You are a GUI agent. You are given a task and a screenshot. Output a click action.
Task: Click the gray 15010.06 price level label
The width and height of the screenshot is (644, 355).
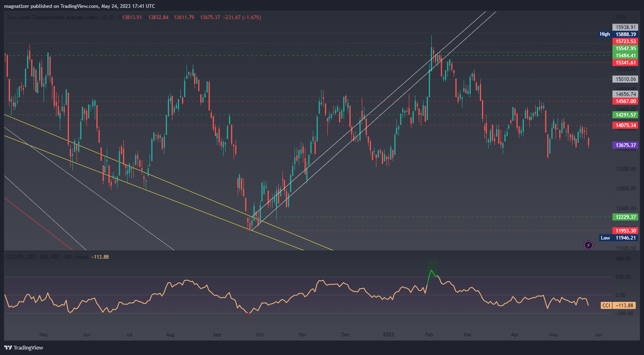[x=625, y=79]
